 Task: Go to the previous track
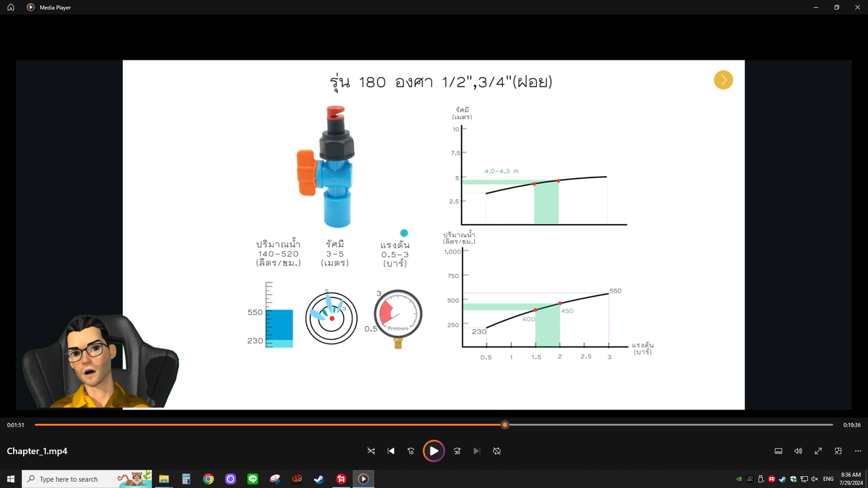click(x=391, y=451)
